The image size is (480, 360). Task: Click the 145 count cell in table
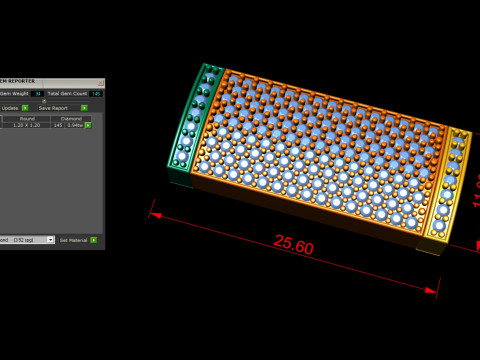(58, 125)
